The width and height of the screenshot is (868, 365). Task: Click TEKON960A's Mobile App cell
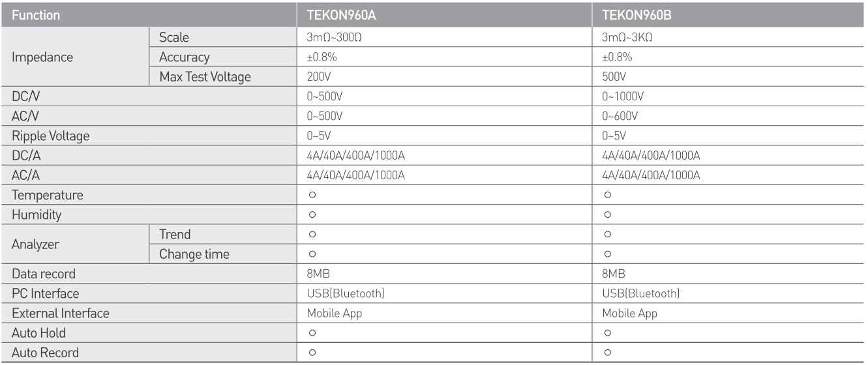point(335,314)
